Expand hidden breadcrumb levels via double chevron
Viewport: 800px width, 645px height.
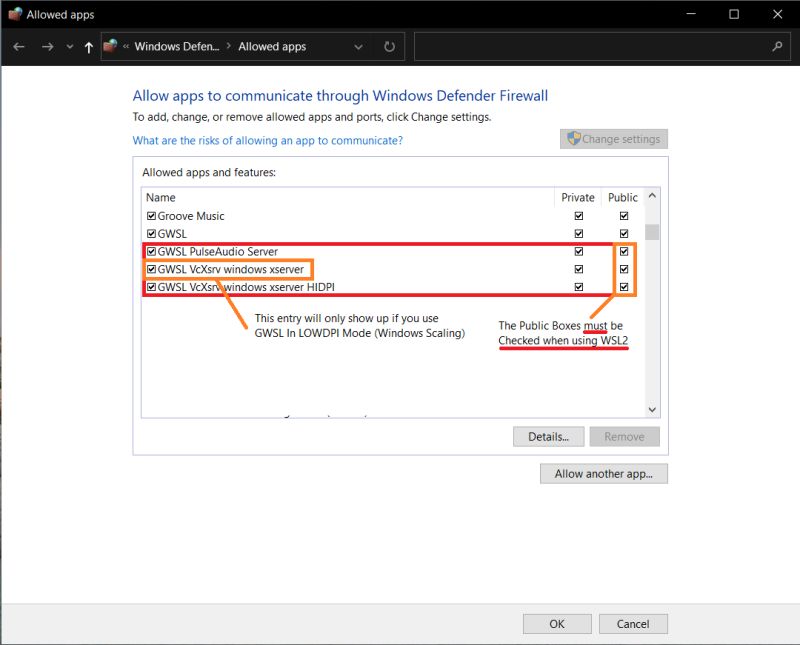[x=126, y=46]
